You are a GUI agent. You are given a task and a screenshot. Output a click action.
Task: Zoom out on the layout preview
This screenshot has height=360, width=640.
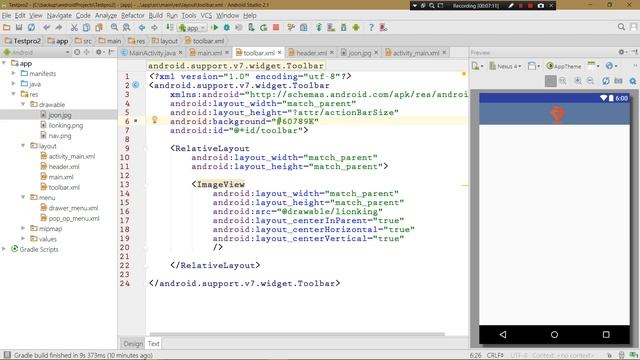590,81
